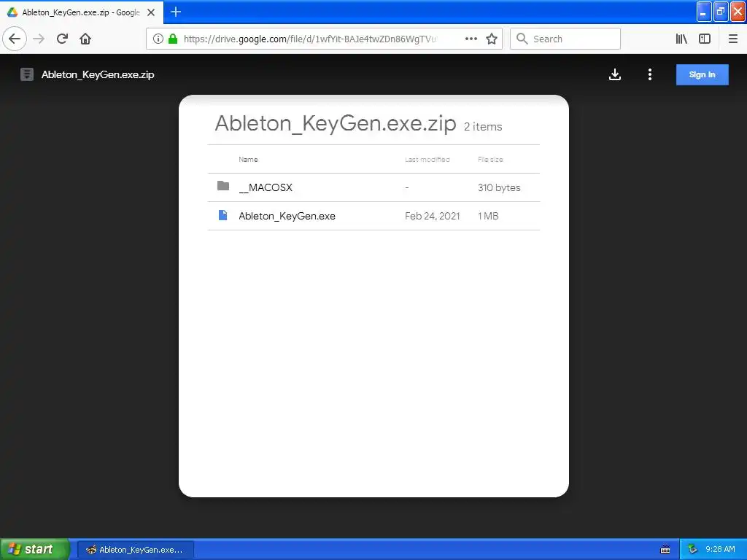This screenshot has height=560, width=747.
Task: Bookmark this page with the star icon
Action: click(492, 39)
